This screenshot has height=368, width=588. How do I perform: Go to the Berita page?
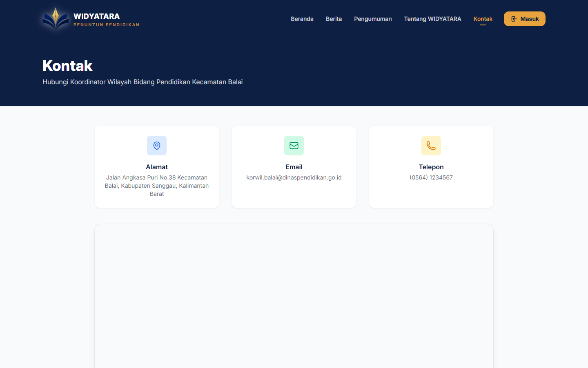tap(334, 19)
